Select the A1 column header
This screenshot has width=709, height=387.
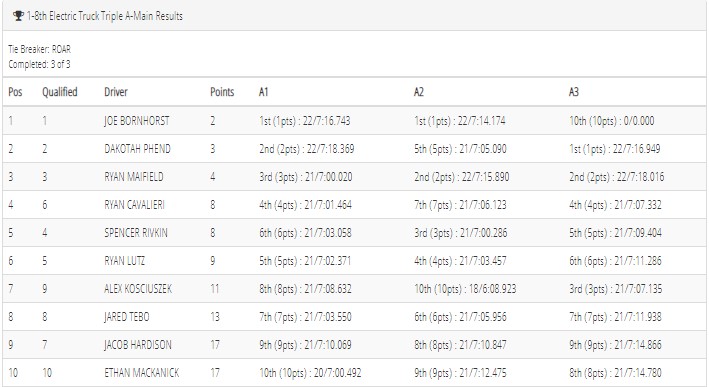(x=264, y=92)
